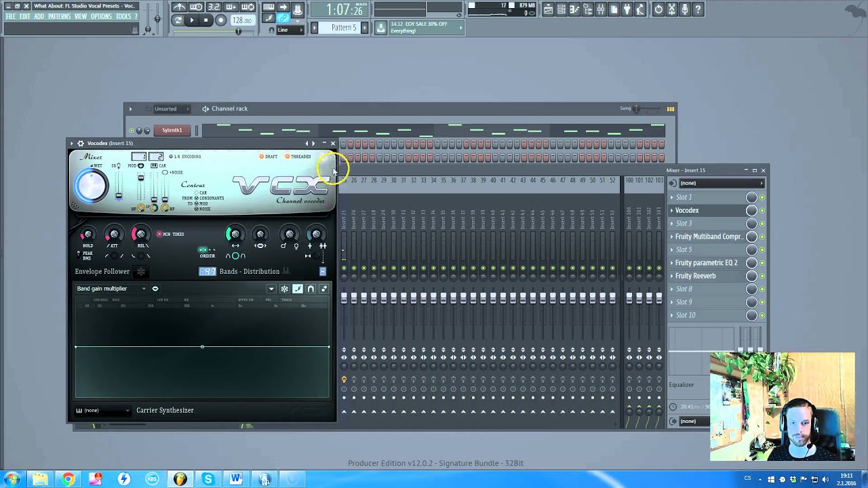Open the PATTERNS menu
This screenshot has width=868, height=488.
coord(60,16)
